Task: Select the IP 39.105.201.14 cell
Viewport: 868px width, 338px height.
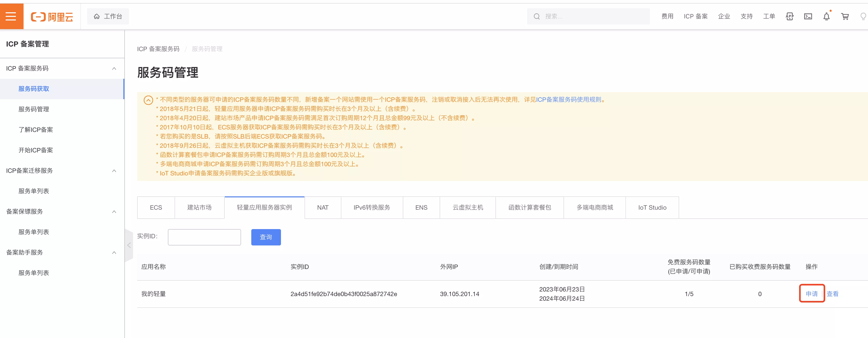Action: coord(459,294)
